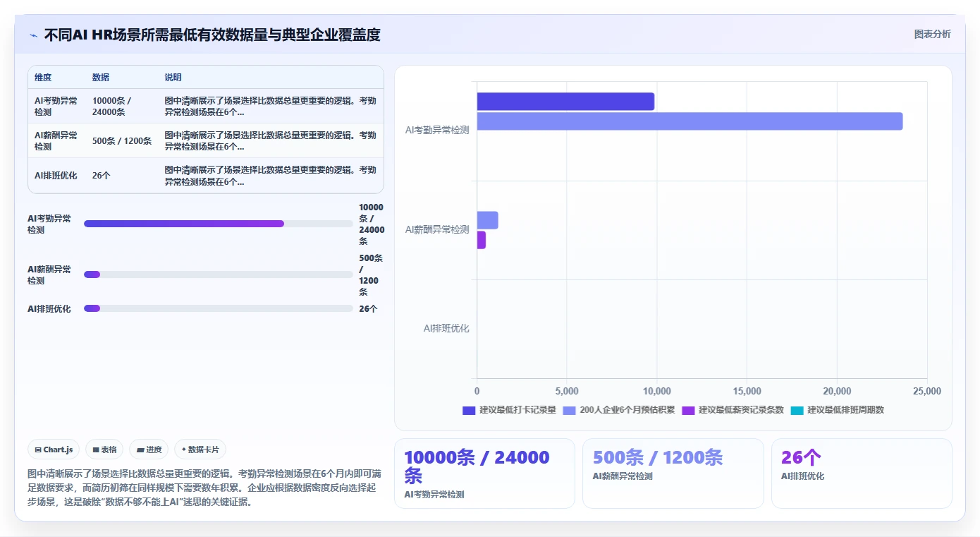Viewport: 980px width, 537px height.
Task: Click the AI排班优化 progress bar
Action: click(x=219, y=308)
